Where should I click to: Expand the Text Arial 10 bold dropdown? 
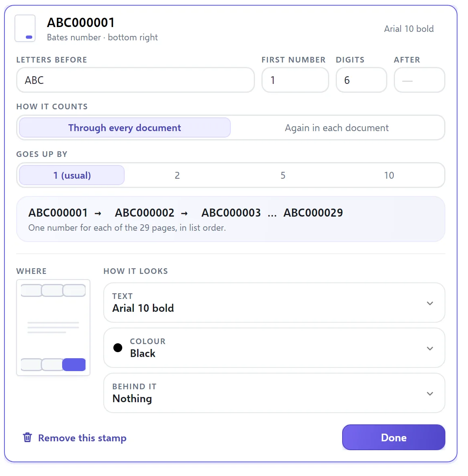click(x=274, y=303)
